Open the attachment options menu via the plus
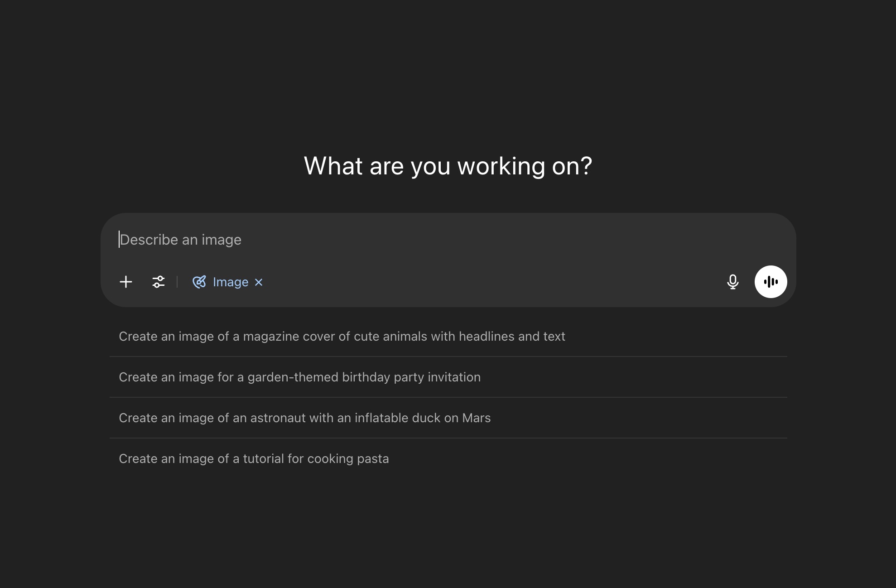Viewport: 896px width, 588px height. click(126, 282)
